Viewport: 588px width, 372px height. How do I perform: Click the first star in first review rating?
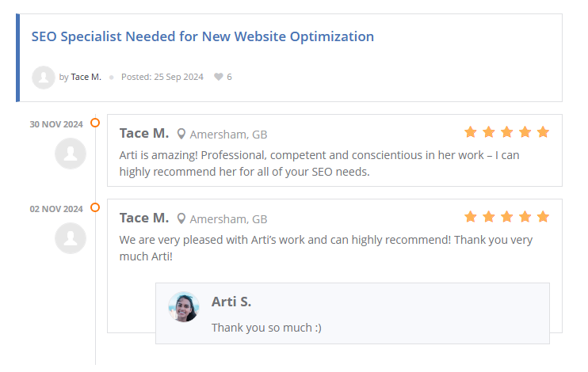click(x=471, y=131)
